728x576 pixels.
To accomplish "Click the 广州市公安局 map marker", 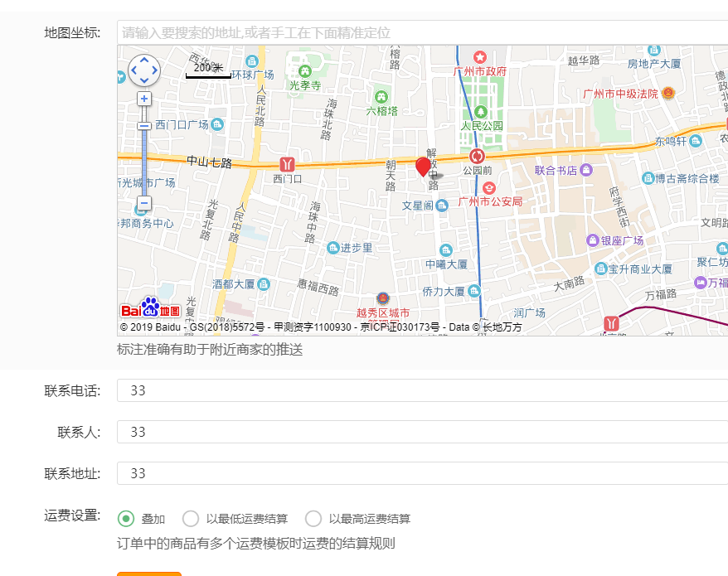I will 488,188.
